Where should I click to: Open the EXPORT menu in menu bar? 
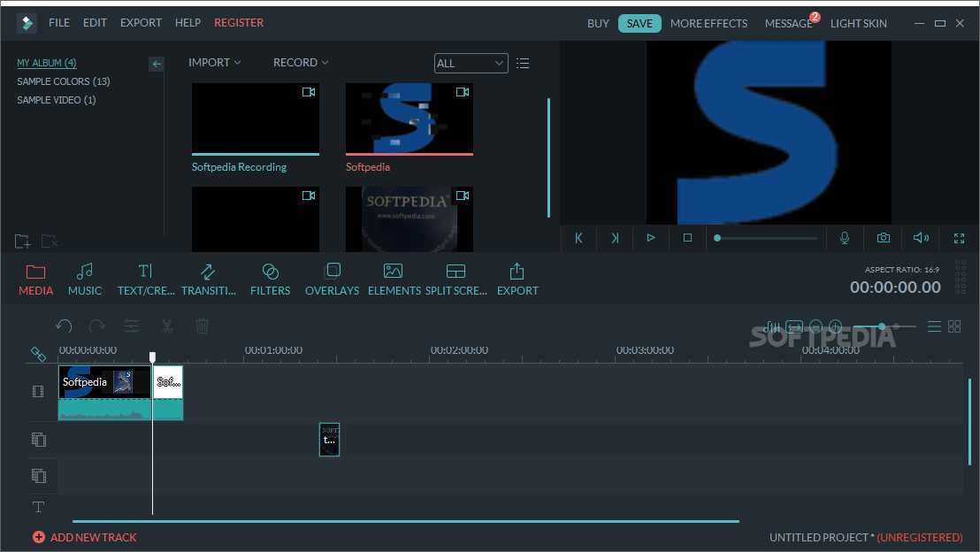(141, 23)
